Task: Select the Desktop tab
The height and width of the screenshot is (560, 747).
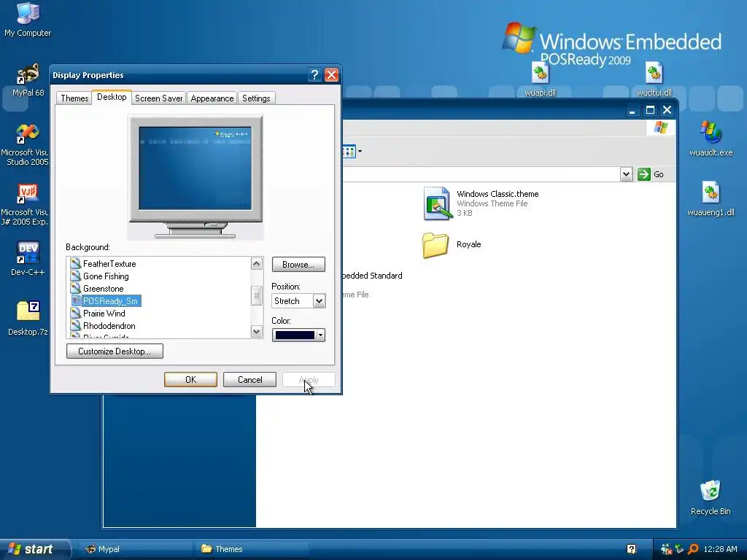Action: pyautogui.click(x=112, y=97)
